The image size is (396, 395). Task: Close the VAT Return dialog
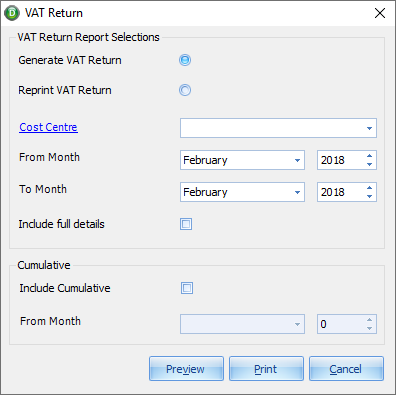[380, 13]
